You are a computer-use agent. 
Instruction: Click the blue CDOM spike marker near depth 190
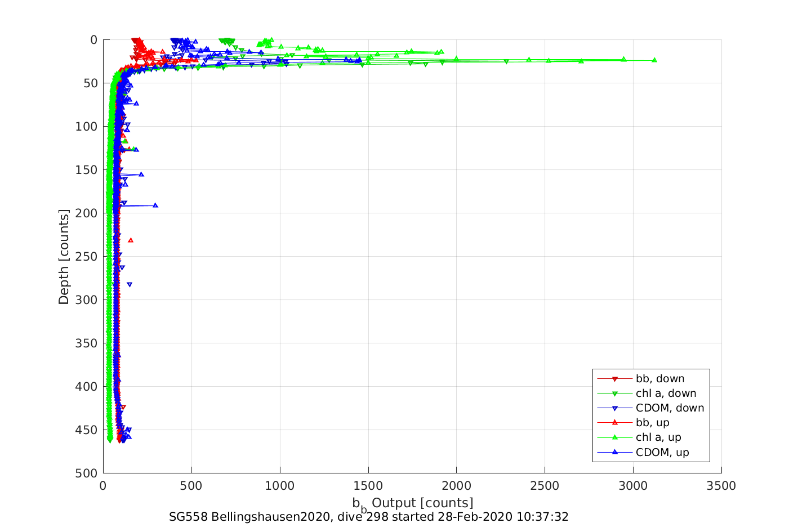pyautogui.click(x=155, y=205)
